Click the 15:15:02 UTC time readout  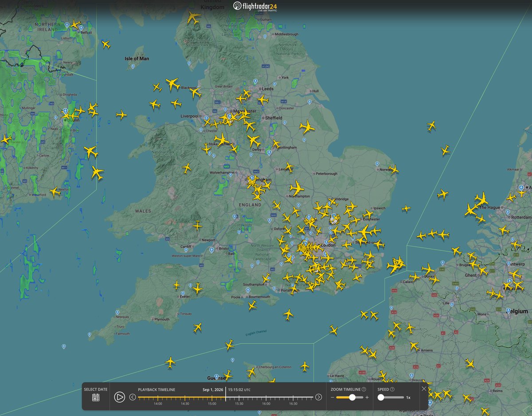(239, 389)
